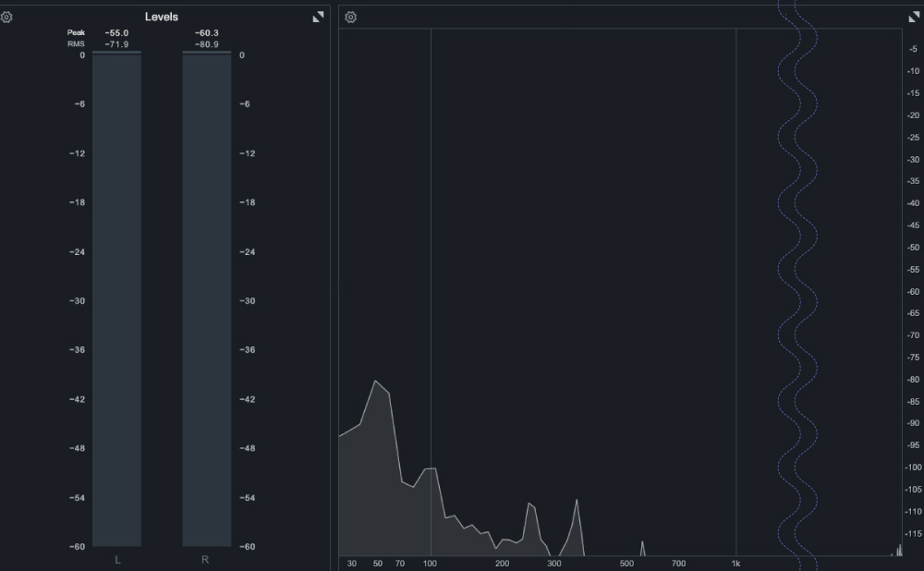
Task: Select the R channel label
Action: [x=205, y=560]
